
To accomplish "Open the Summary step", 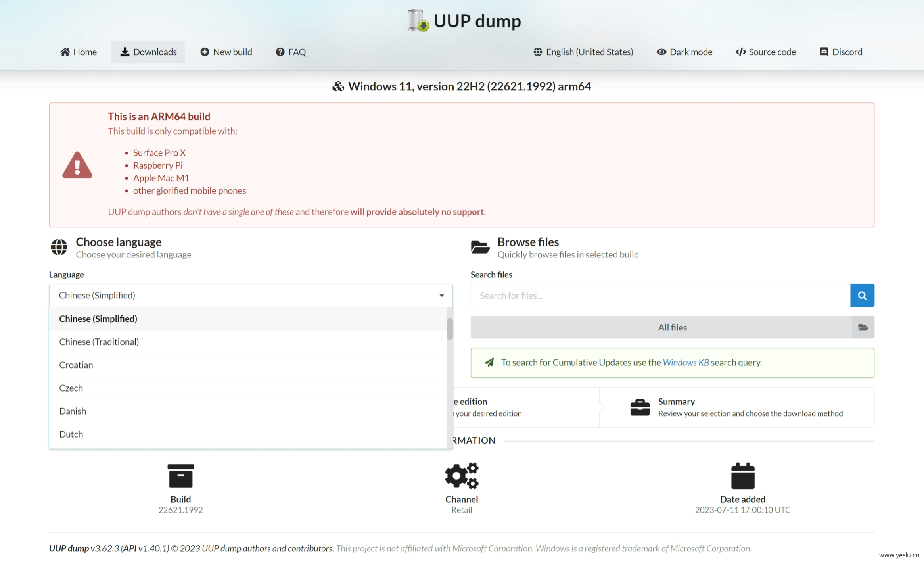I will [x=736, y=407].
